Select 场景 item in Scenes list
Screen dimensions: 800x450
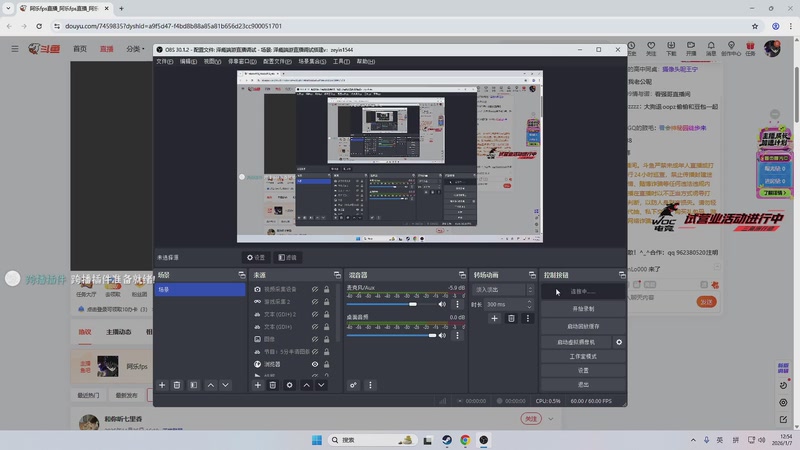click(x=199, y=290)
